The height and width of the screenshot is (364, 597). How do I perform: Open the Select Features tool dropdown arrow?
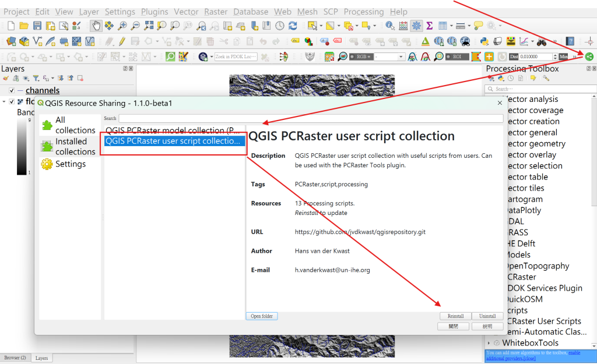(321, 26)
